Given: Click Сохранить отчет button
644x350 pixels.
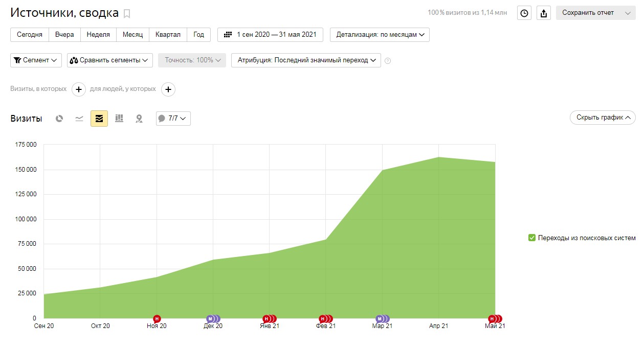Looking at the screenshot, I should 588,13.
